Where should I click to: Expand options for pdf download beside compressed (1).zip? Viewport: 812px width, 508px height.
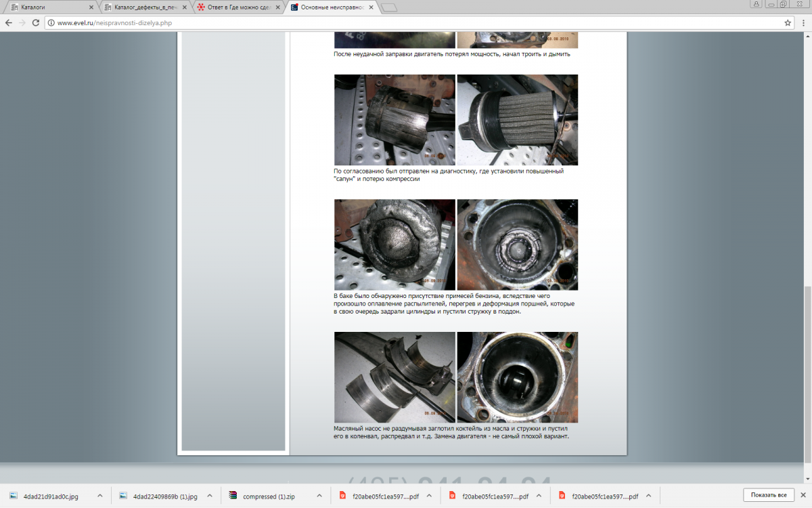click(x=430, y=496)
